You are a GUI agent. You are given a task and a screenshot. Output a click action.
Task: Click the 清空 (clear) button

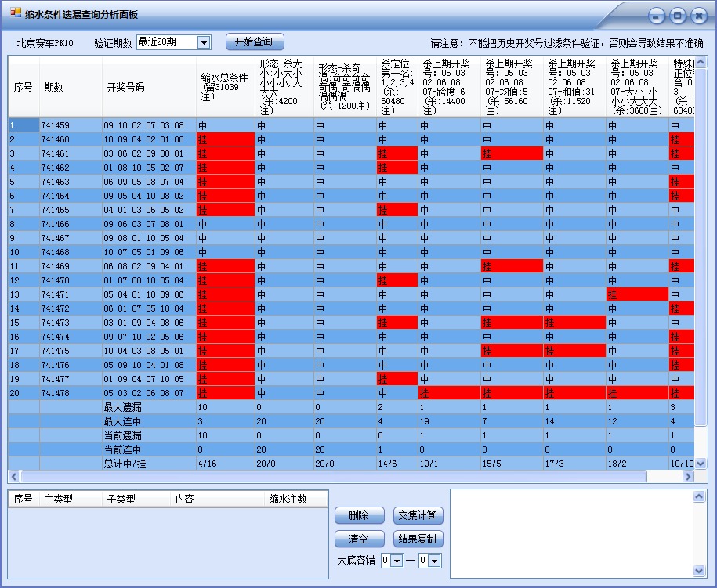pyautogui.click(x=359, y=539)
